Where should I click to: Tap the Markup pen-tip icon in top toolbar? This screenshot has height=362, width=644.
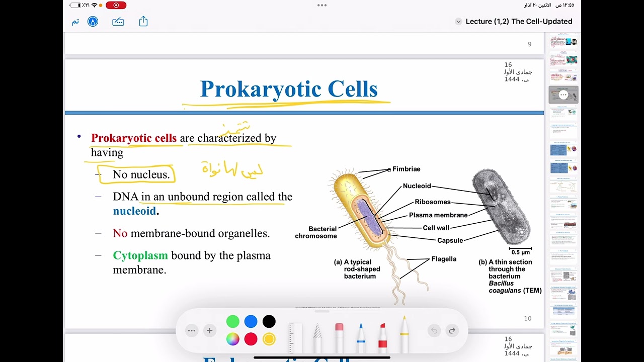93,22
